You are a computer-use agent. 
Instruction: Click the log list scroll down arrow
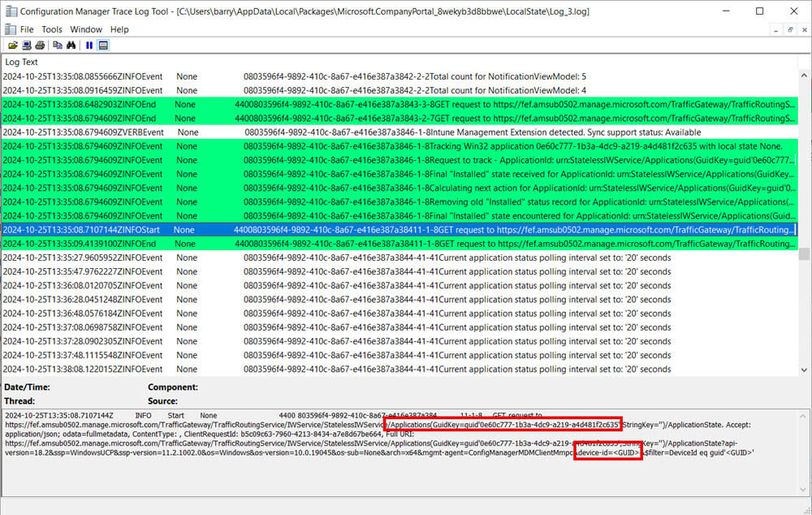click(804, 370)
